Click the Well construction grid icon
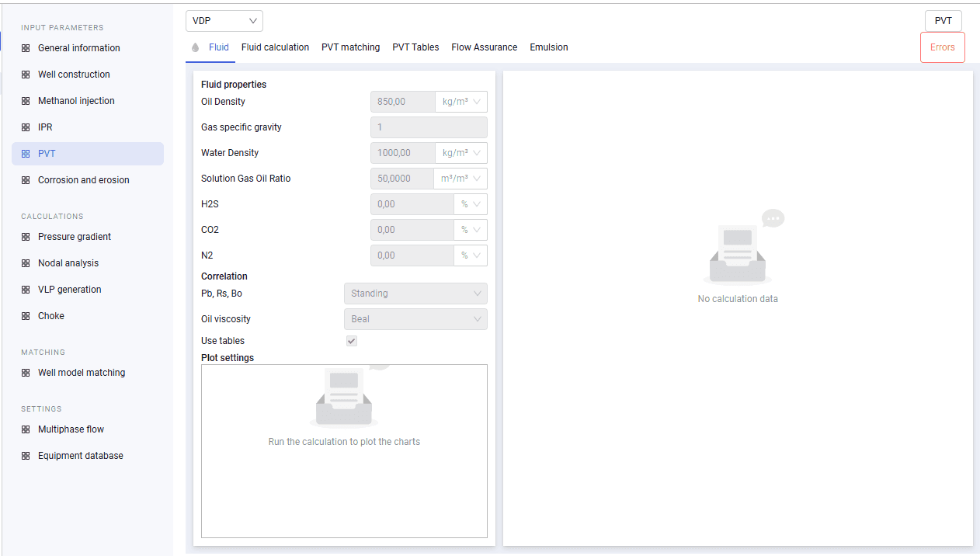This screenshot has height=556, width=980. click(26, 75)
